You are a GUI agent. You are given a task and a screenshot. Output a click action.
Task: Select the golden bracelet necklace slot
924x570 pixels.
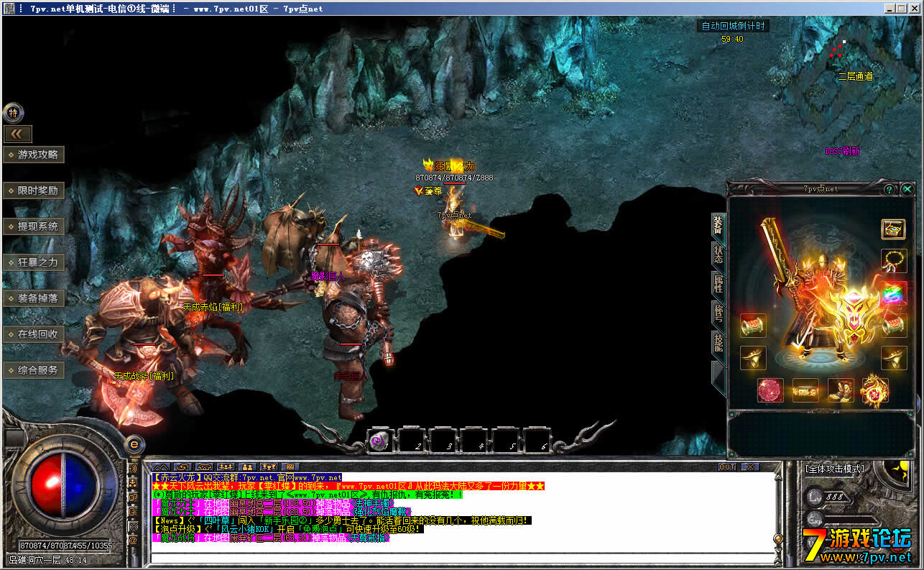[893, 259]
